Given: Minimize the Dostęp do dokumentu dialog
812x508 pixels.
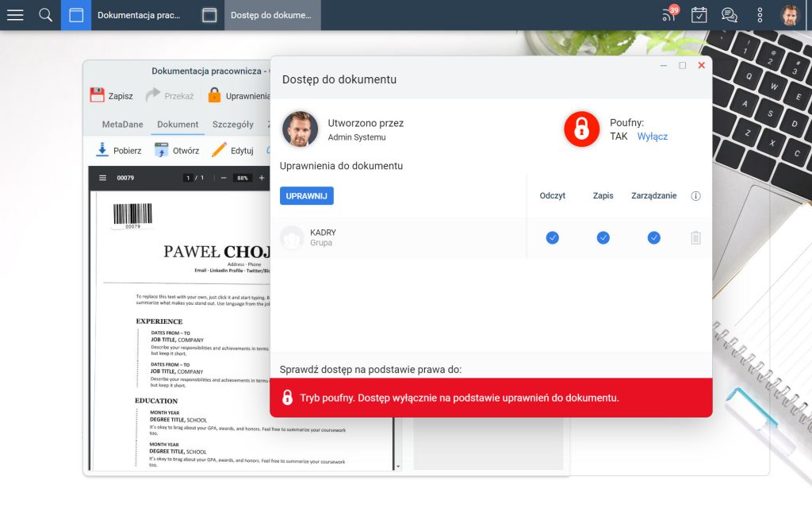Looking at the screenshot, I should click(x=664, y=65).
